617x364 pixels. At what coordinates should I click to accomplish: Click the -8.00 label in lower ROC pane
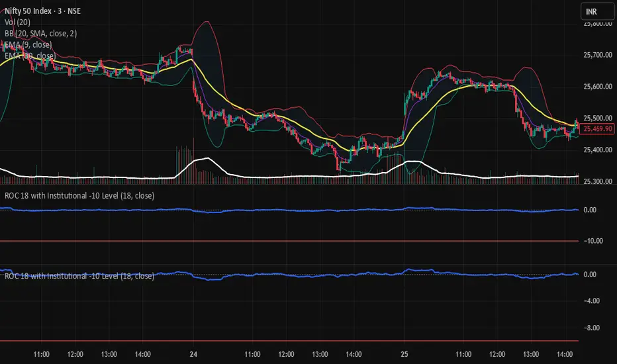click(591, 328)
